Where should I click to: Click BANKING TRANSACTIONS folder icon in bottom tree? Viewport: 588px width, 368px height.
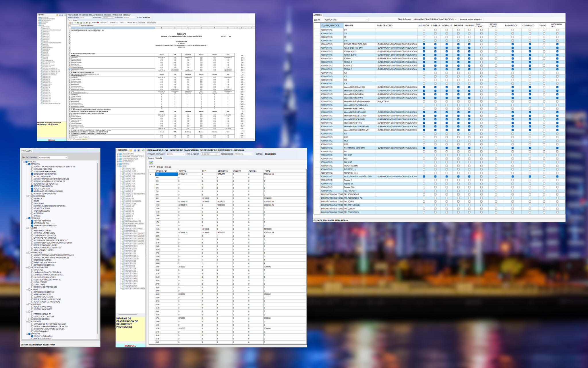coord(121,156)
